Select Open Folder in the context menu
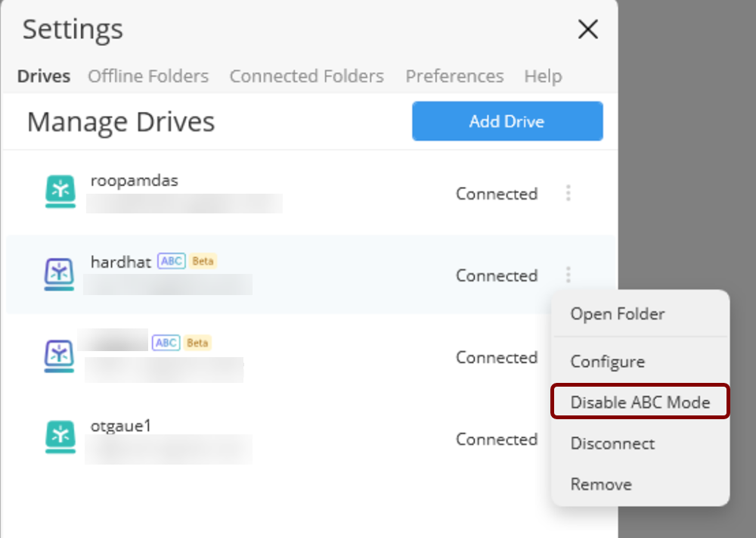Screen dimensions: 756x538 (617, 313)
